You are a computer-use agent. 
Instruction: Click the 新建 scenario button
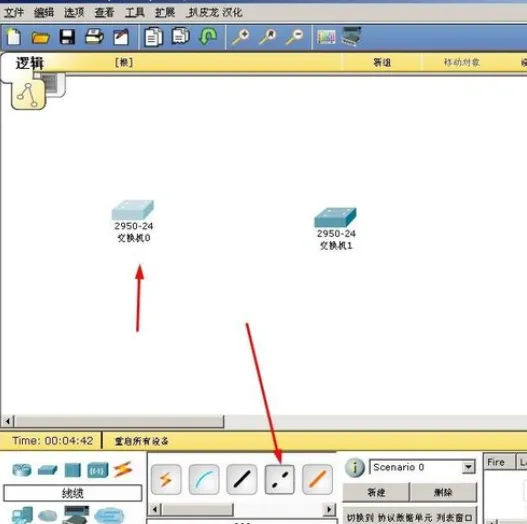point(376,492)
